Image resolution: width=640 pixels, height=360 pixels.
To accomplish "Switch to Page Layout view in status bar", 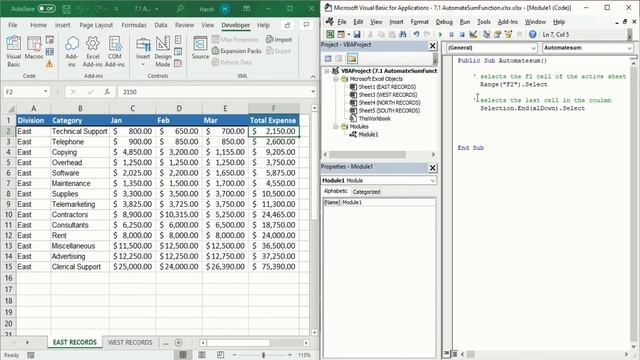I will tap(202, 355).
